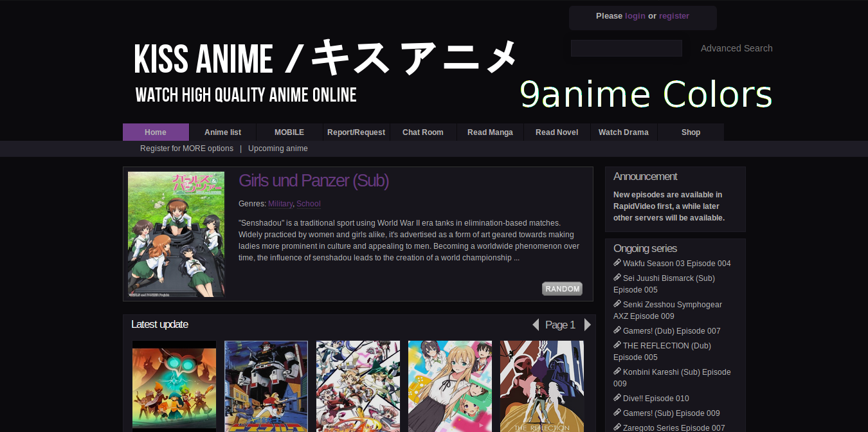The image size is (868, 432).
Task: Open Dive!! Episode 010
Action: [x=656, y=399]
